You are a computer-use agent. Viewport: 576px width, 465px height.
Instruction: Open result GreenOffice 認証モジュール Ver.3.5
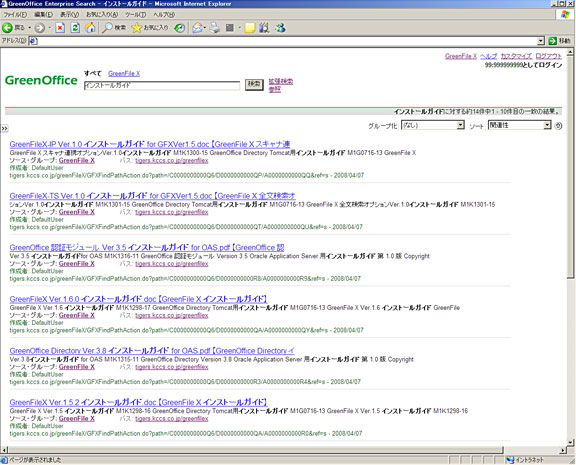pos(147,247)
